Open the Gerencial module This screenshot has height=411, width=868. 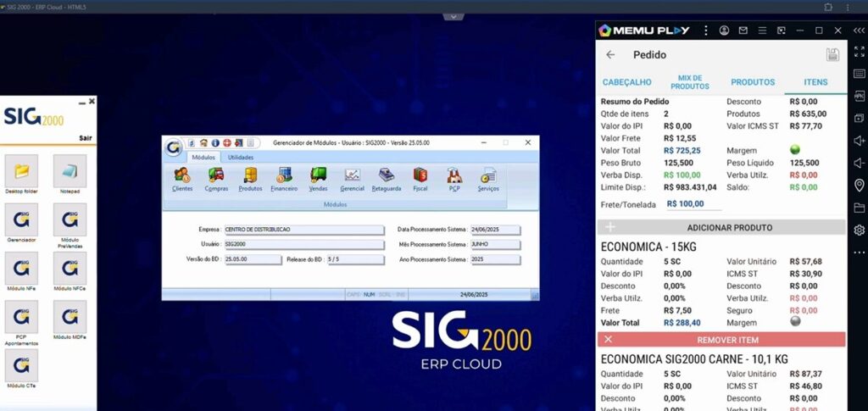point(352,179)
